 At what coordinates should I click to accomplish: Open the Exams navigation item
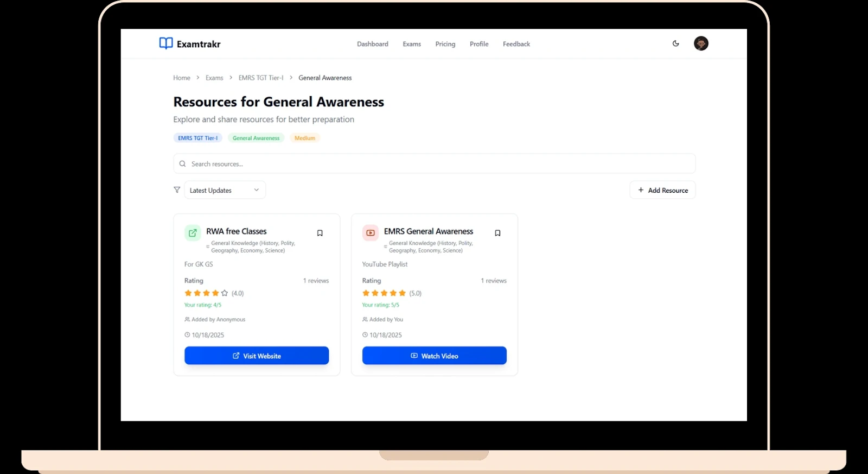point(412,44)
